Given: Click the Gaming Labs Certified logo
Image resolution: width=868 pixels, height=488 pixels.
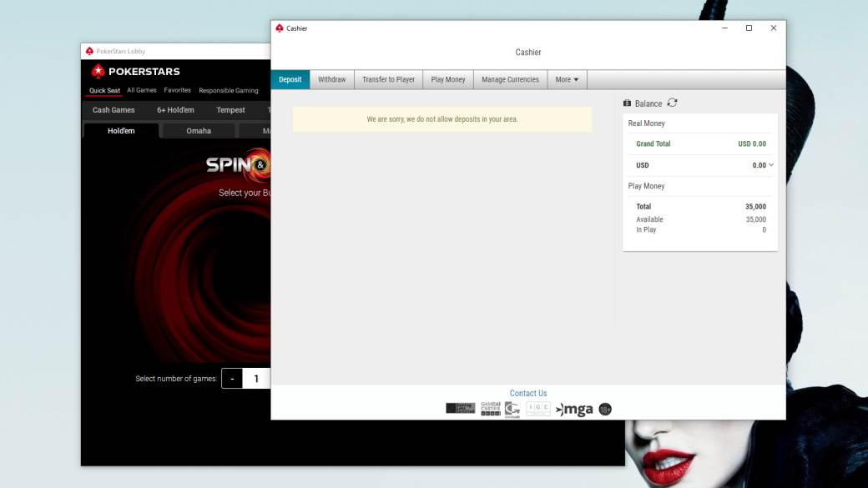Looking at the screenshot, I should click(x=460, y=409).
